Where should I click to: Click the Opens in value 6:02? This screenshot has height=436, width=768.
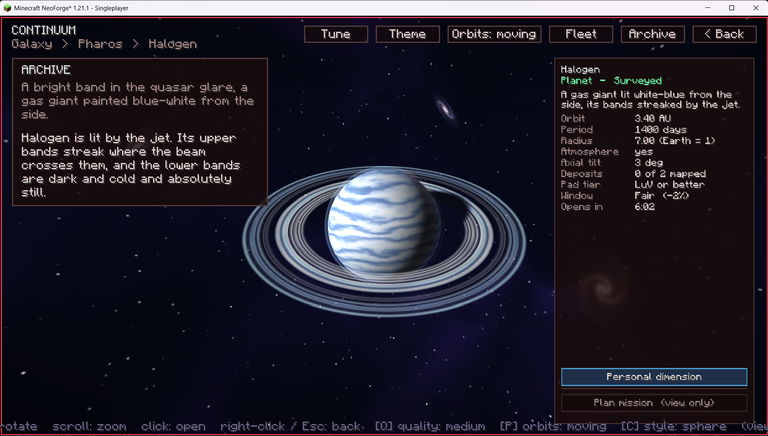coord(645,207)
